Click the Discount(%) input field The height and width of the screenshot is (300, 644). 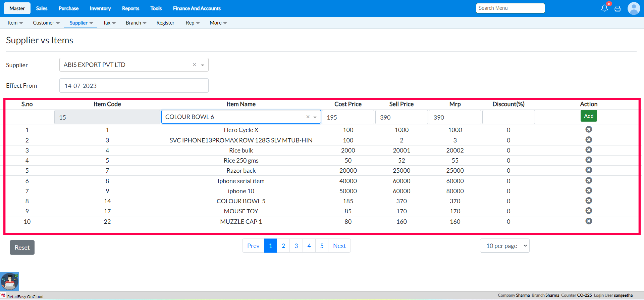point(508,117)
